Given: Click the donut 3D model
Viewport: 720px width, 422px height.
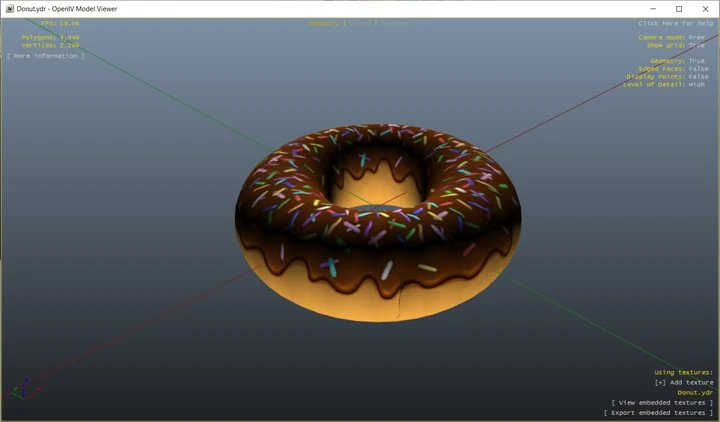Looking at the screenshot, I should point(377,223).
